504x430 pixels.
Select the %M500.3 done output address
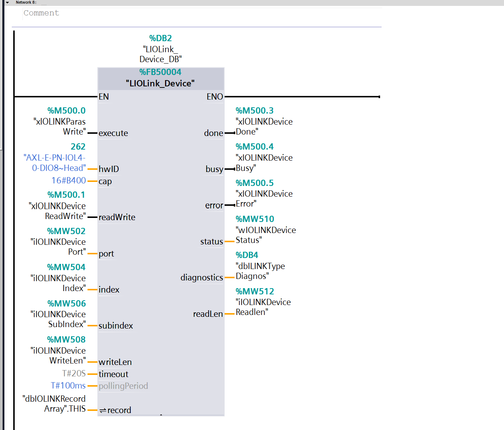pos(254,111)
